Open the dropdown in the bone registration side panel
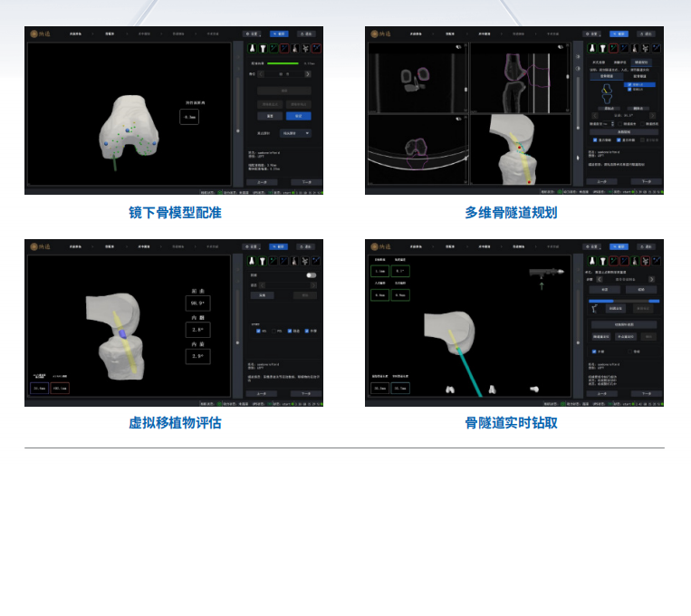691x616 pixels. click(x=295, y=133)
